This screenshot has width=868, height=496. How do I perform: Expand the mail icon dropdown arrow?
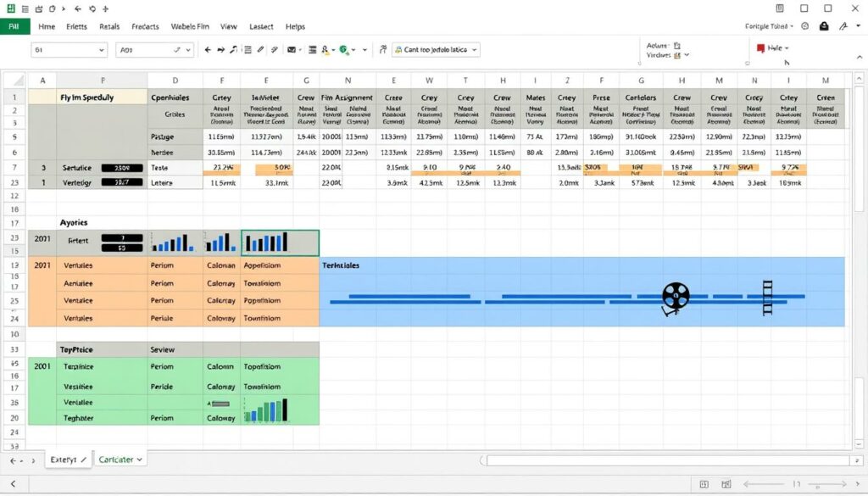pyautogui.click(x=300, y=50)
